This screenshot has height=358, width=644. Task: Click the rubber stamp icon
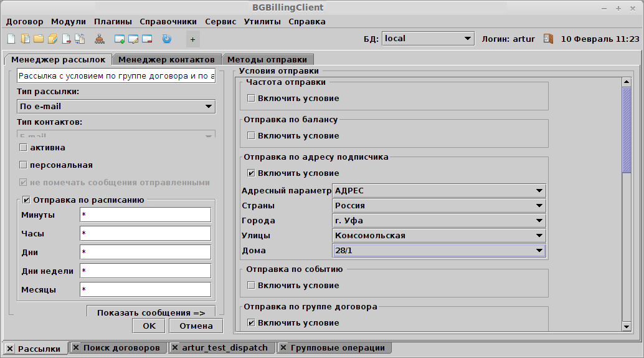(x=100, y=39)
